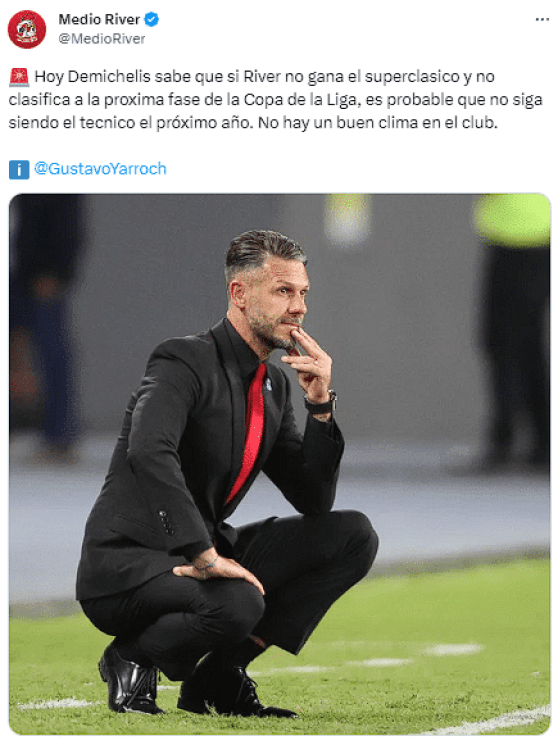Click the Medio River display name

pos(99,19)
